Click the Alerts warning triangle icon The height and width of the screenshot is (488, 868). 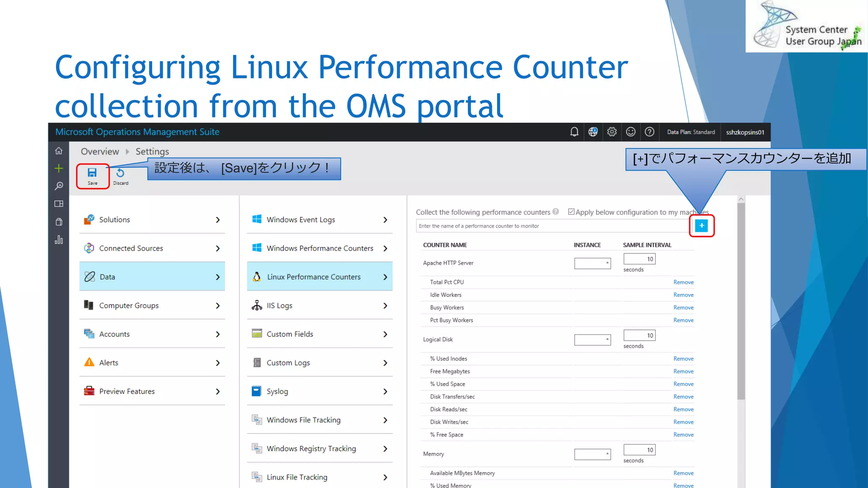pos(89,362)
